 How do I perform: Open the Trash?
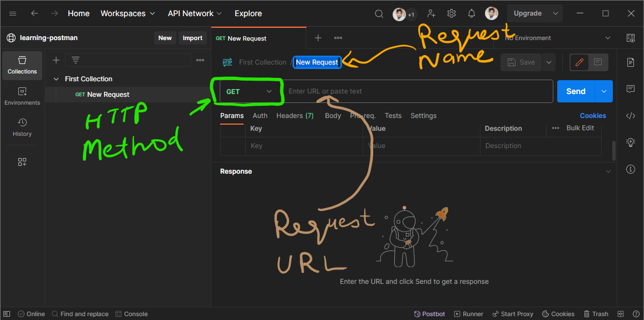[x=596, y=314]
